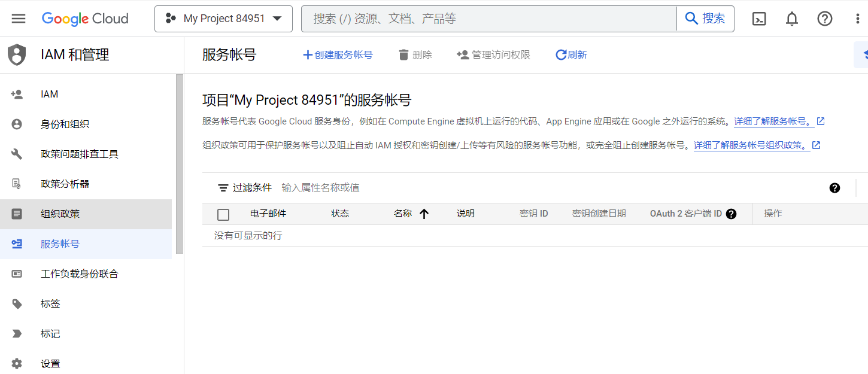The width and height of the screenshot is (868, 374).
Task: Click the tag icon for 标签
Action: (x=17, y=303)
